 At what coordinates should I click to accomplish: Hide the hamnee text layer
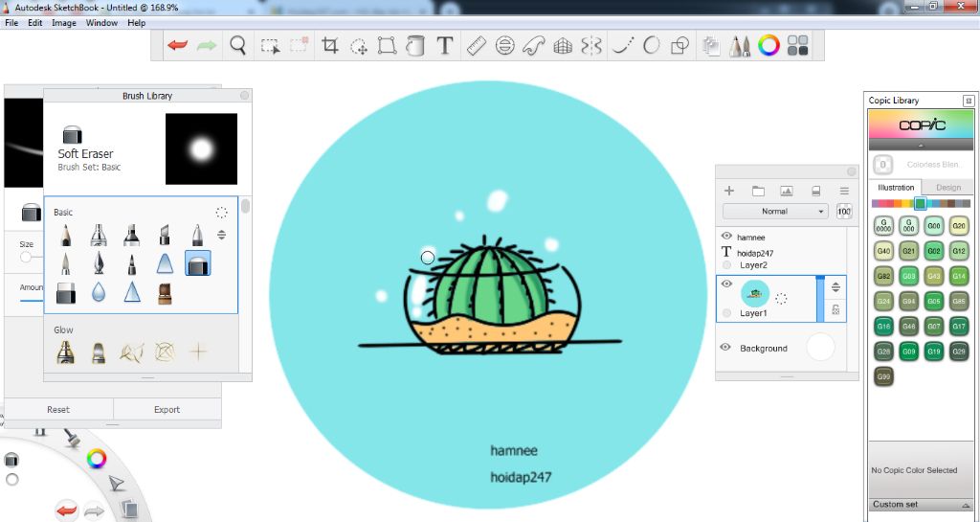(x=726, y=237)
